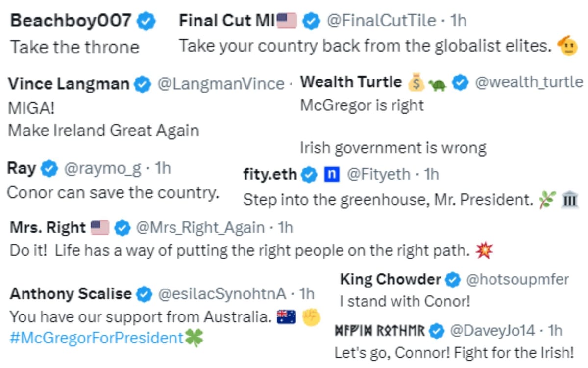Image resolution: width=588 pixels, height=368 pixels.
Task: Click the verified badge next to Mrs. Right
Action: click(122, 228)
